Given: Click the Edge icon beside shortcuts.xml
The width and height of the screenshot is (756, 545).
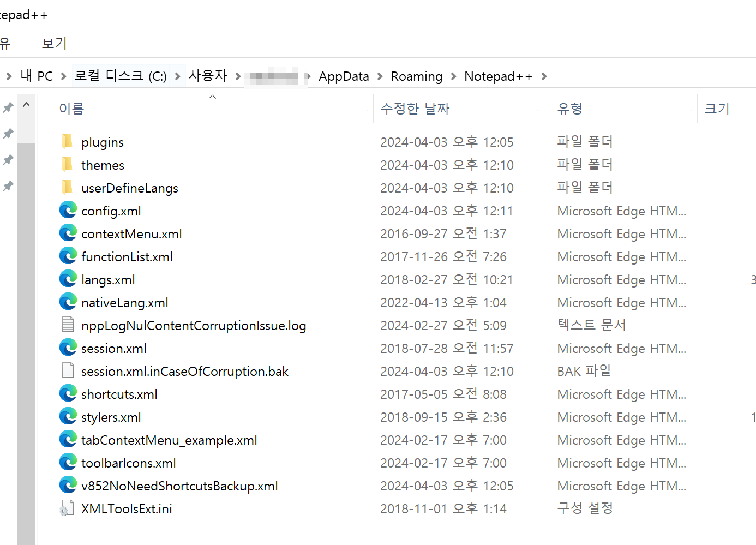Looking at the screenshot, I should click(x=68, y=393).
